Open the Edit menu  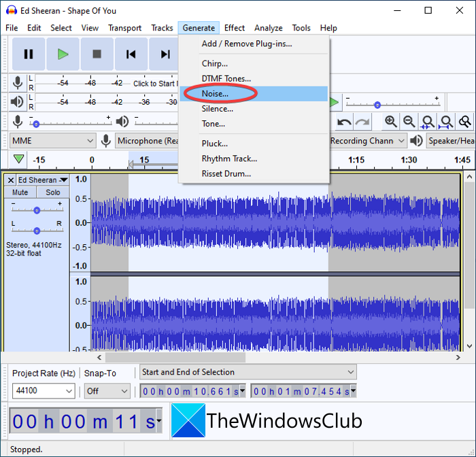(x=34, y=28)
